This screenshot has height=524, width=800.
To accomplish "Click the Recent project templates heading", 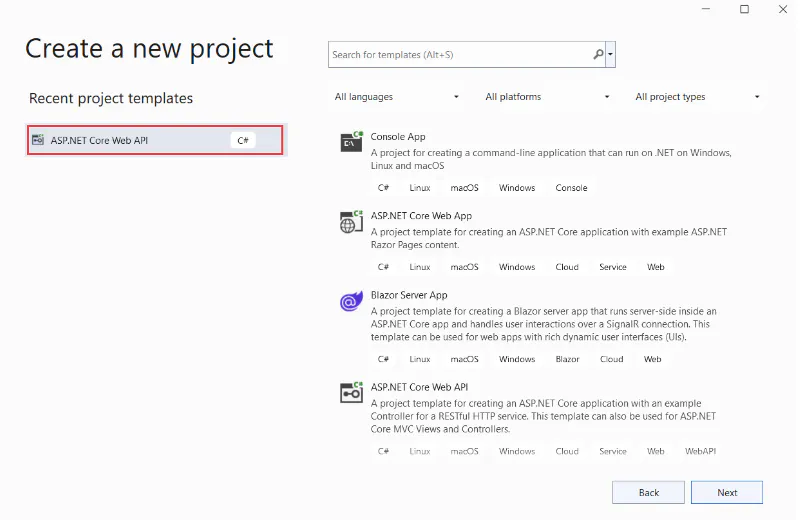I will click(111, 98).
